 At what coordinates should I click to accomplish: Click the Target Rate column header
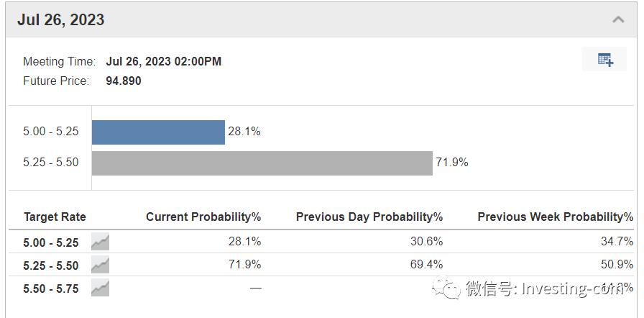(x=55, y=217)
